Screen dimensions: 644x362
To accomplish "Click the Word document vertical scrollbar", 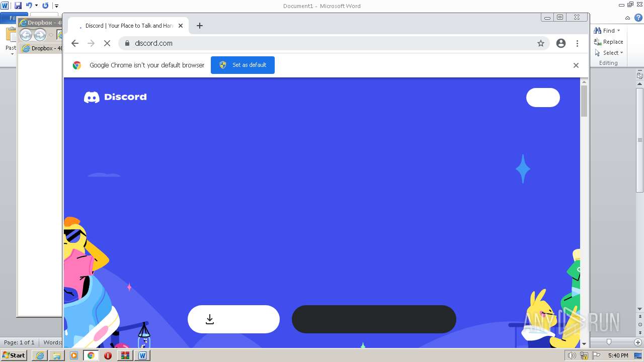I will tap(639, 140).
